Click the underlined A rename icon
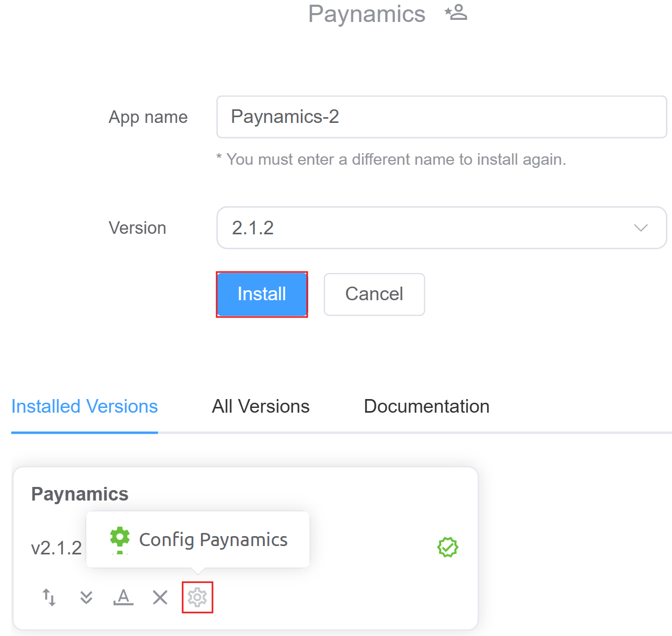 coord(123,597)
